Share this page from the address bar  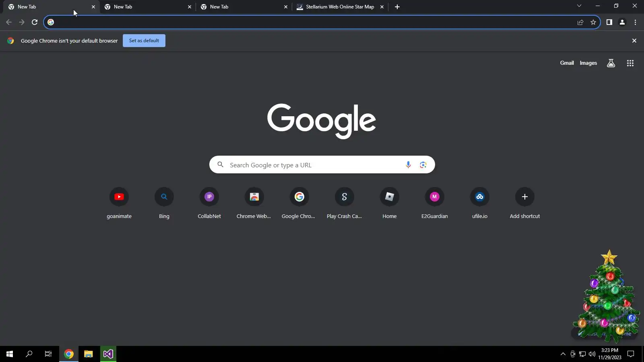click(x=580, y=22)
